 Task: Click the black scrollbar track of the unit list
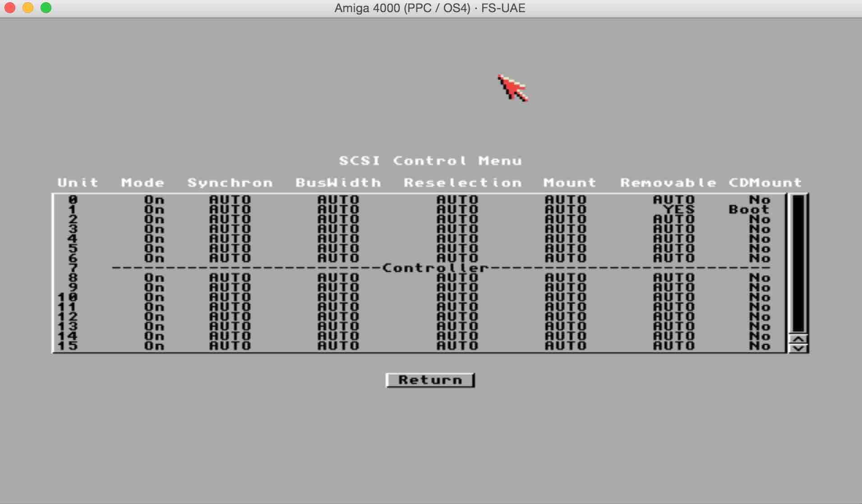pyautogui.click(x=798, y=264)
